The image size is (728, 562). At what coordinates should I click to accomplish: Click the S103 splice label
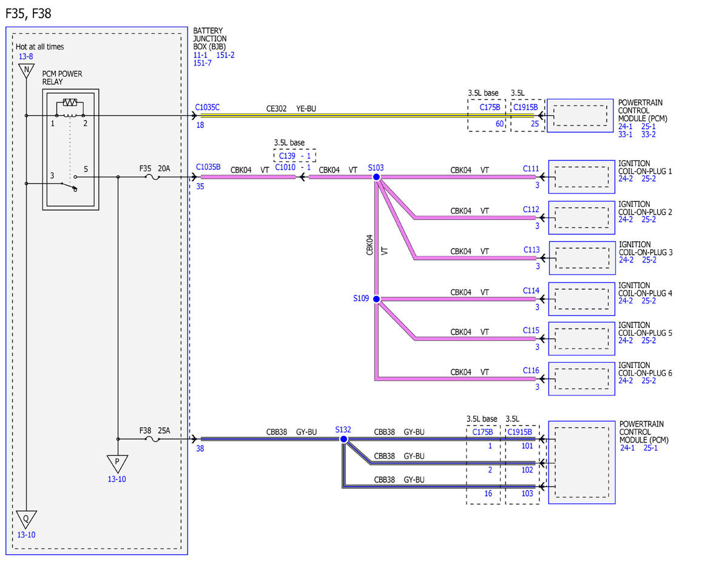[x=376, y=167]
